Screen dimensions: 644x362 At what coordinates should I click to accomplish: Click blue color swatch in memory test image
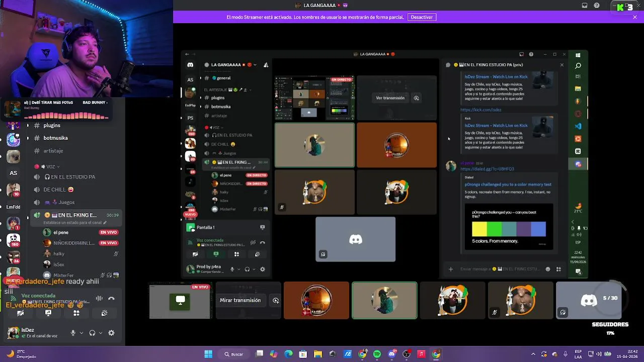(x=538, y=229)
